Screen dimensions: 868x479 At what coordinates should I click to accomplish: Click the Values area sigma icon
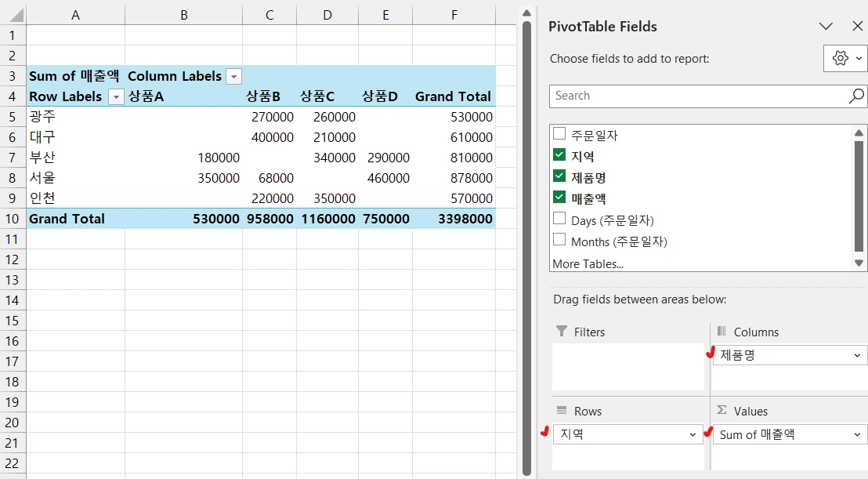[x=722, y=410]
